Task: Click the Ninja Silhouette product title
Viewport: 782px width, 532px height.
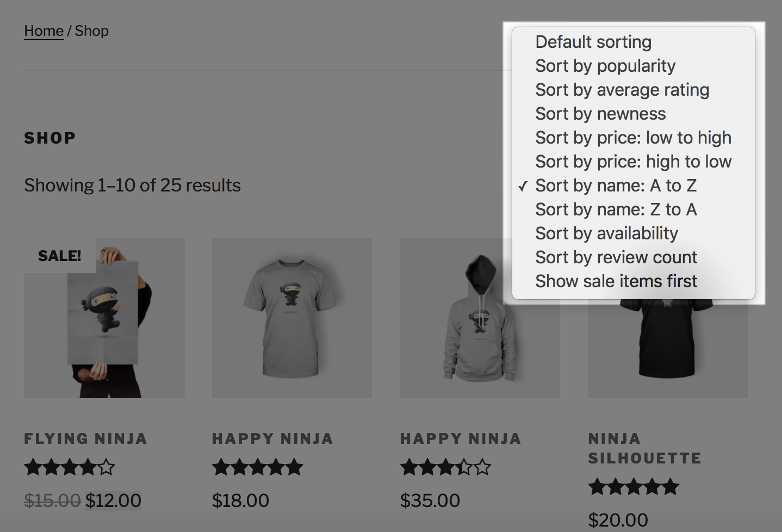Action: pos(644,448)
